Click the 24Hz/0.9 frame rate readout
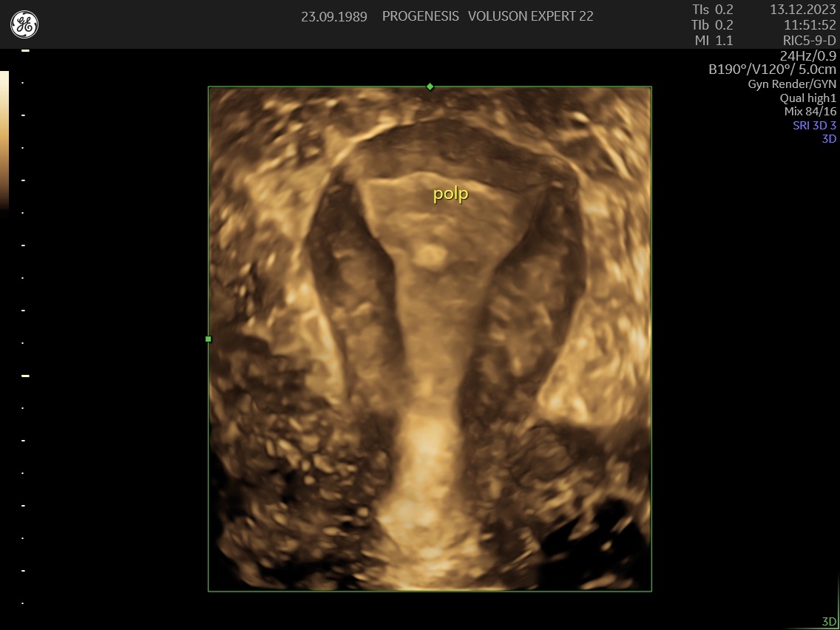840x630 pixels. coord(807,55)
